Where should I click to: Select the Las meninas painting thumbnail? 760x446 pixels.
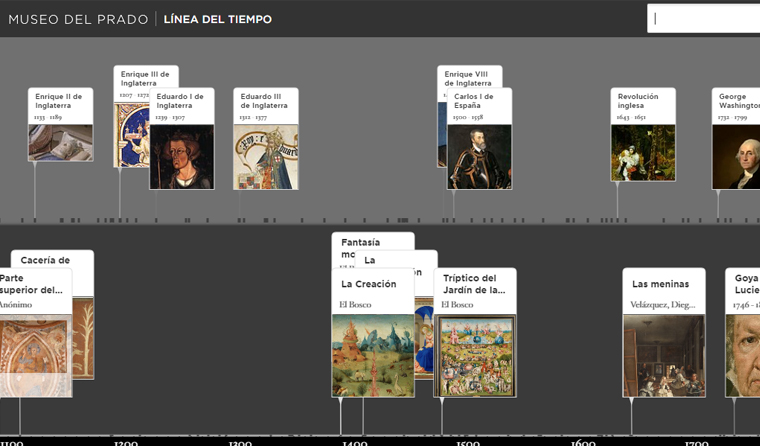pyautogui.click(x=664, y=356)
